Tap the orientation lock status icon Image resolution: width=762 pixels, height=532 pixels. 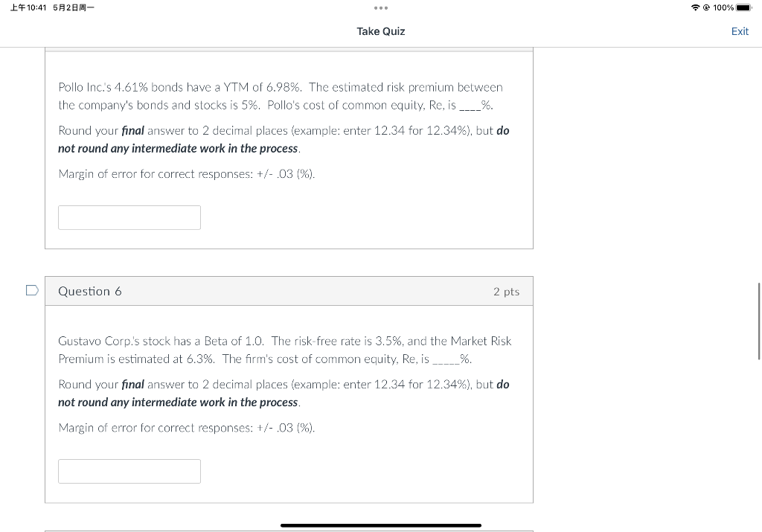pos(707,7)
